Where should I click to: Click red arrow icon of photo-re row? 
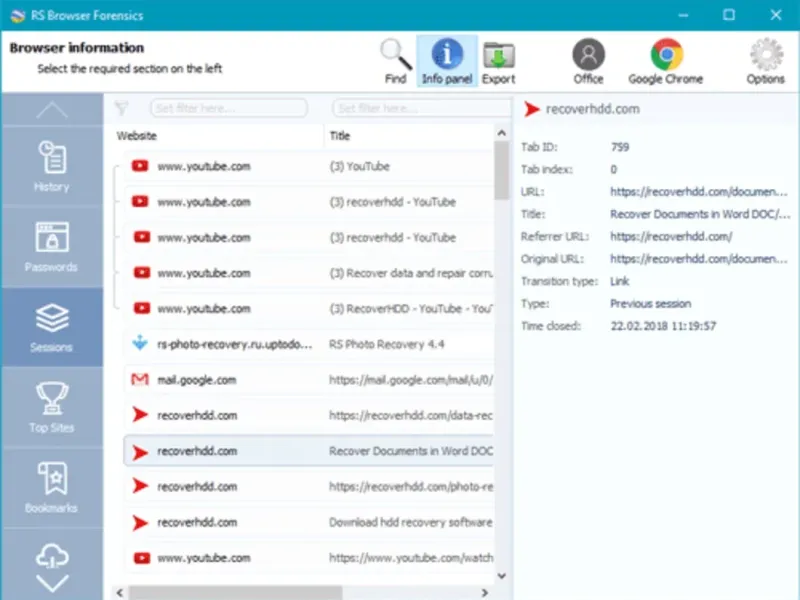[x=140, y=486]
